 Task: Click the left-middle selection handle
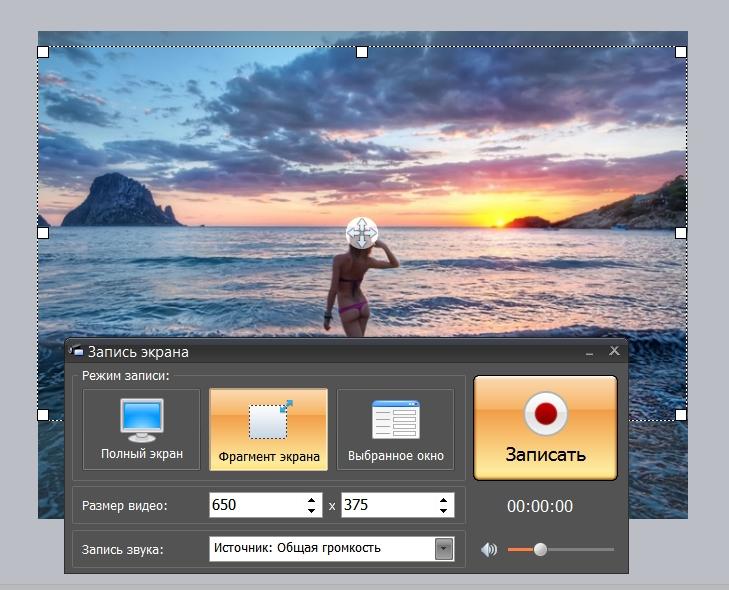pyautogui.click(x=43, y=232)
